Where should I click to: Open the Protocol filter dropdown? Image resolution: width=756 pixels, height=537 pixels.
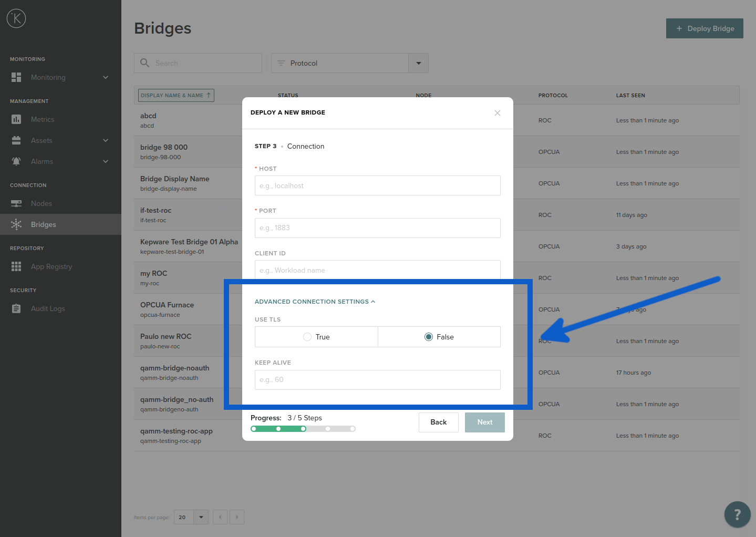(418, 63)
